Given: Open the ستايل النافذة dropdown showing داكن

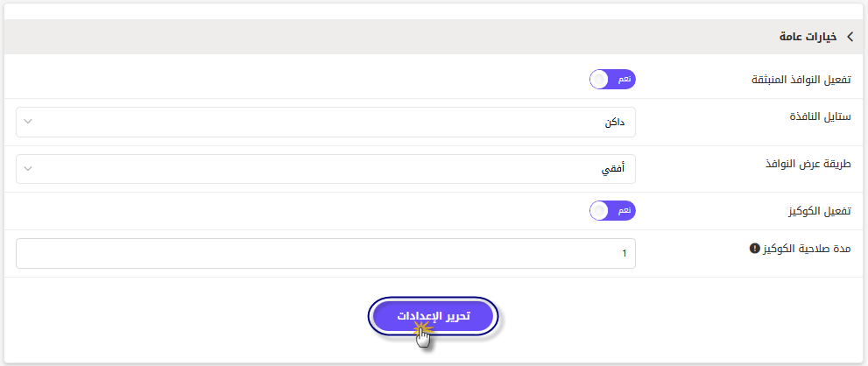Looking at the screenshot, I should point(326,123).
